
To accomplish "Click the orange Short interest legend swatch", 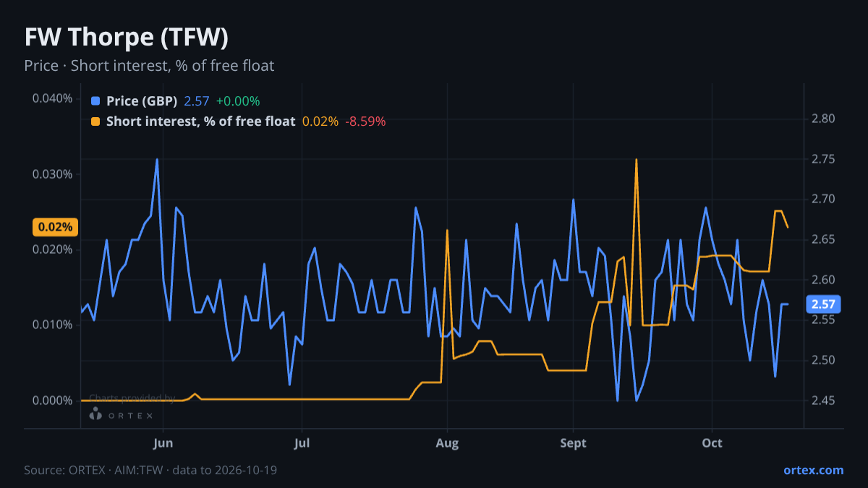I will pyautogui.click(x=95, y=121).
